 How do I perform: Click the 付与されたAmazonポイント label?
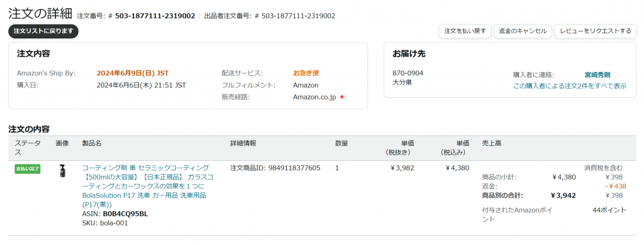pyautogui.click(x=517, y=215)
